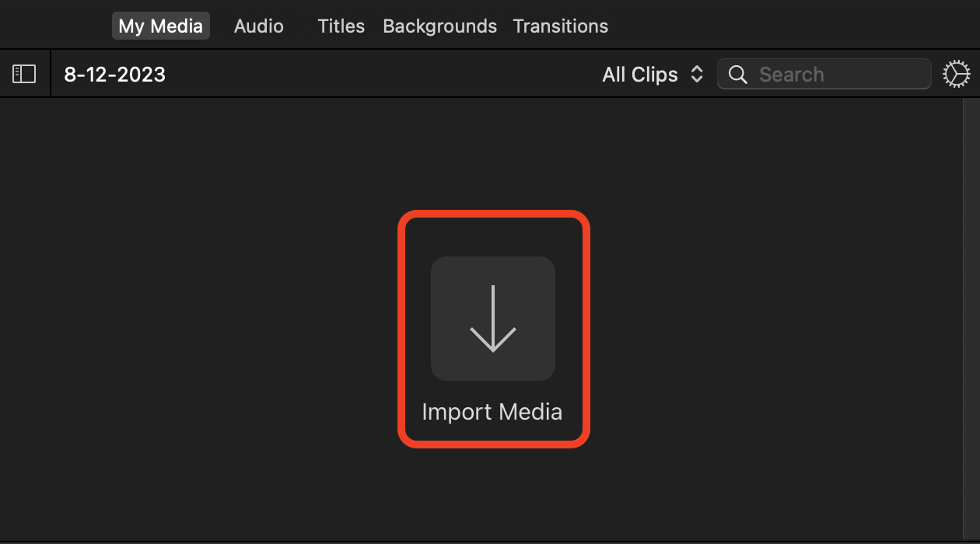The width and height of the screenshot is (980, 544).
Task: Click the search icon inside the search bar
Action: click(x=737, y=74)
